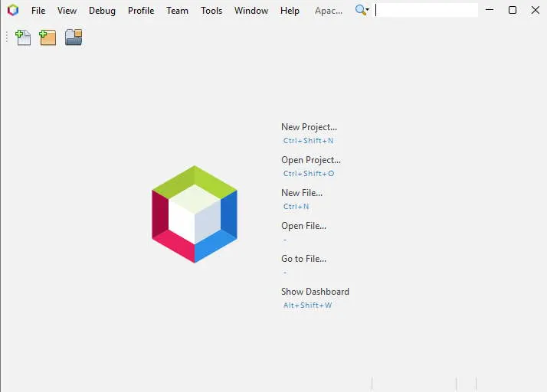Close the NetBeans window
The height and width of the screenshot is (392, 547).
coord(536,10)
